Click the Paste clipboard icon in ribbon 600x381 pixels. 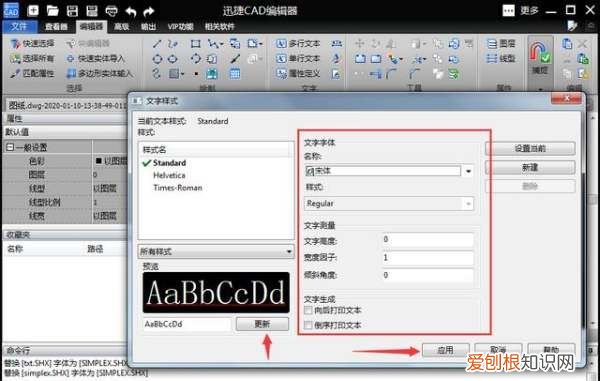[x=567, y=44]
